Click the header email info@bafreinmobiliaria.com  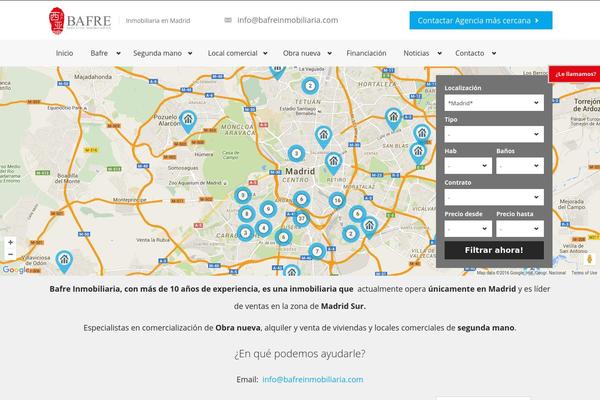point(287,20)
